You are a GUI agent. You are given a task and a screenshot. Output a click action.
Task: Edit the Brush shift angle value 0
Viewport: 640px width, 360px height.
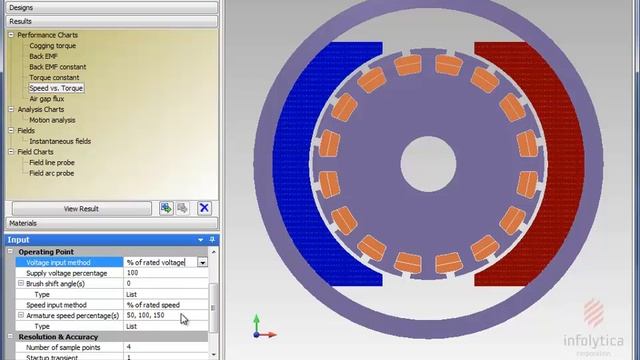pyautogui.click(x=166, y=283)
